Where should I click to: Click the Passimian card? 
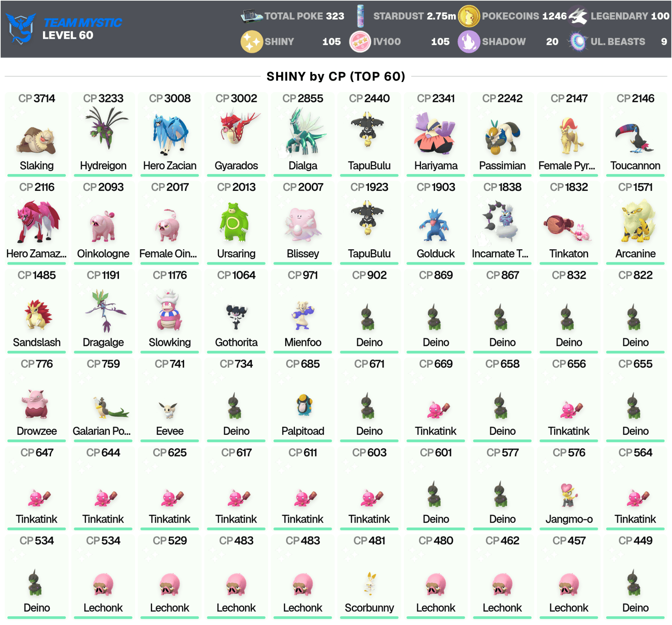pyautogui.click(x=502, y=134)
